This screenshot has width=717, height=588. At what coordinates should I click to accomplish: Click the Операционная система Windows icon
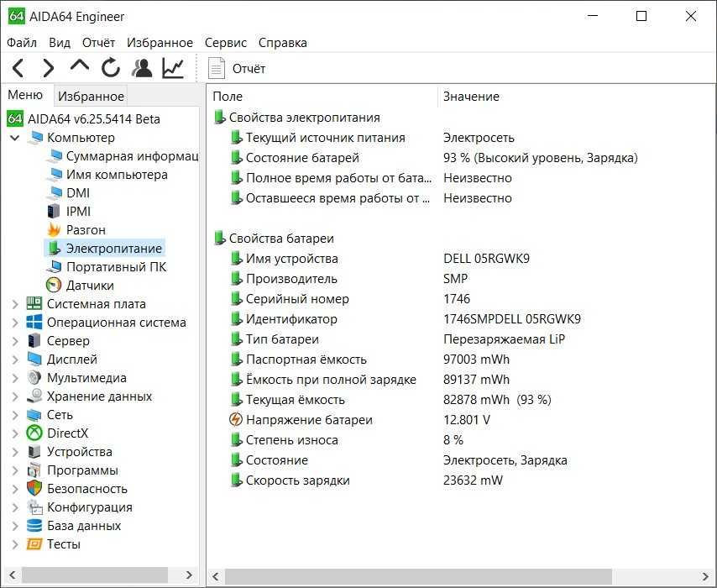(34, 323)
